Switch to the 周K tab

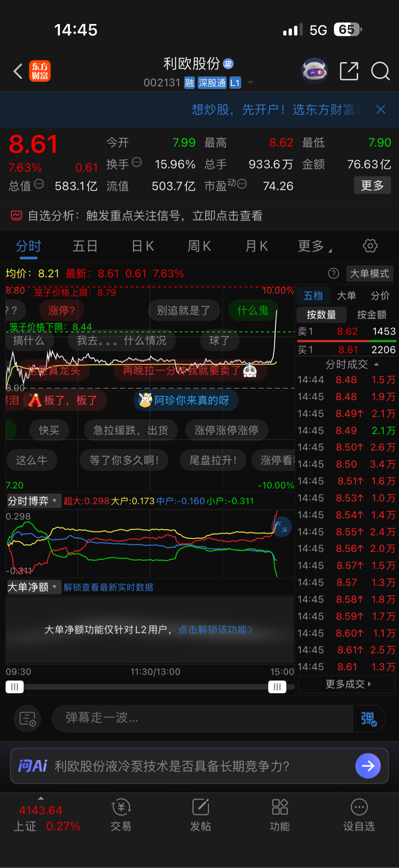[199, 246]
